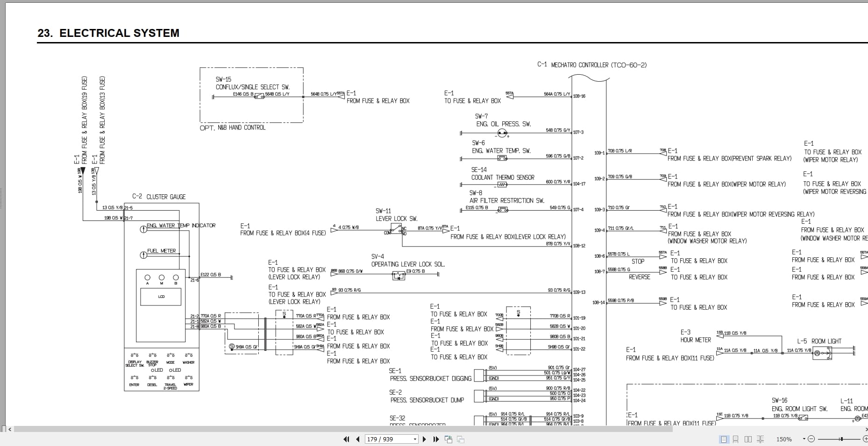
Task: Click the ENTER button label in cluster gauge
Action: click(x=134, y=385)
